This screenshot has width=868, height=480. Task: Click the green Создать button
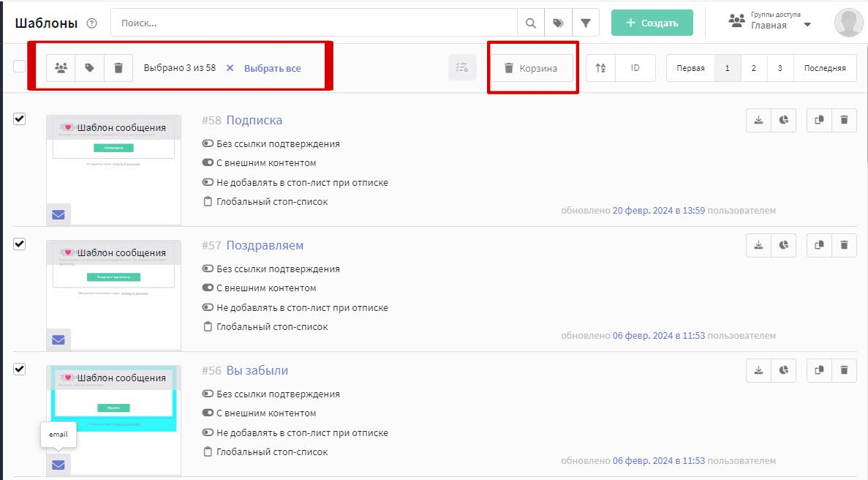click(652, 23)
